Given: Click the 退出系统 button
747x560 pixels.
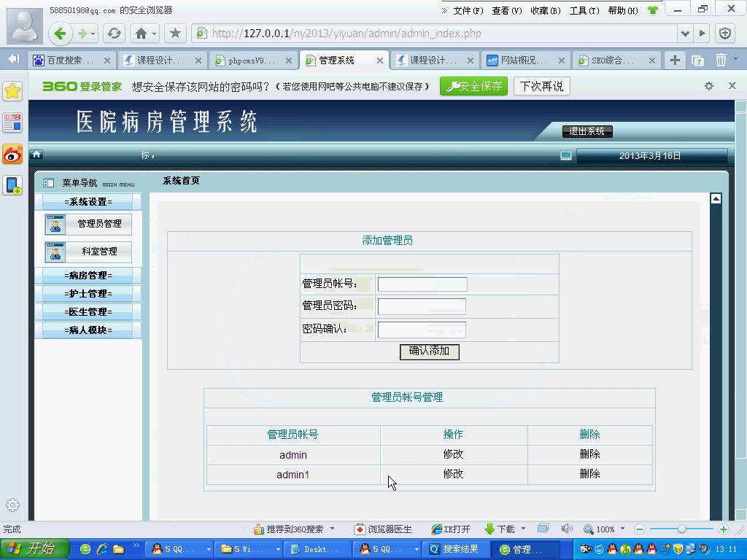Looking at the screenshot, I should click(587, 131).
